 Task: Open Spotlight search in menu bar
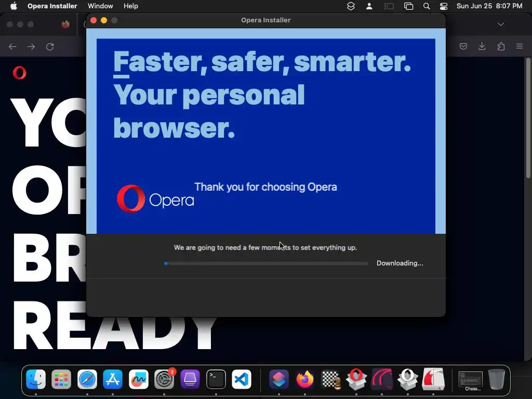coord(427,6)
